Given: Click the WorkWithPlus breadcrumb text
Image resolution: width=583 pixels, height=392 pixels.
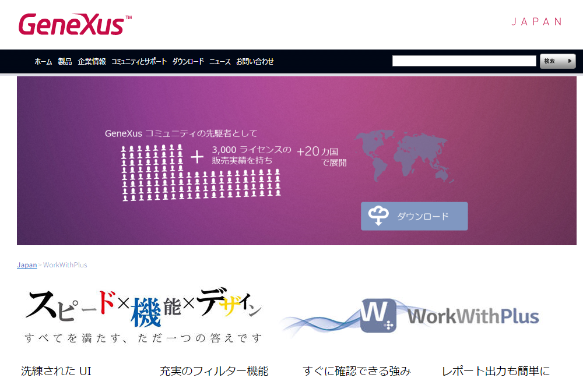Looking at the screenshot, I should [x=65, y=265].
